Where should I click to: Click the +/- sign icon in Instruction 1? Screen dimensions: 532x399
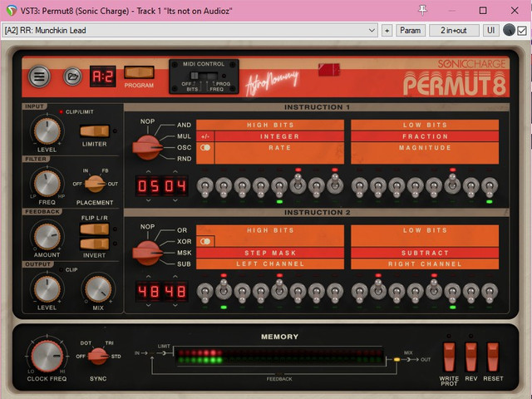[205, 136]
